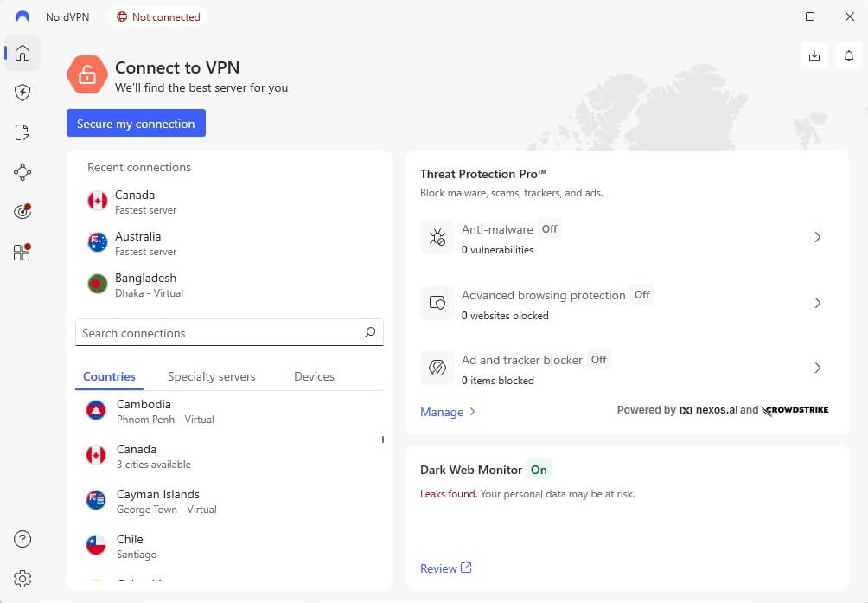Expand the Ad and tracker blocker section
The width and height of the screenshot is (868, 603).
coord(817,368)
